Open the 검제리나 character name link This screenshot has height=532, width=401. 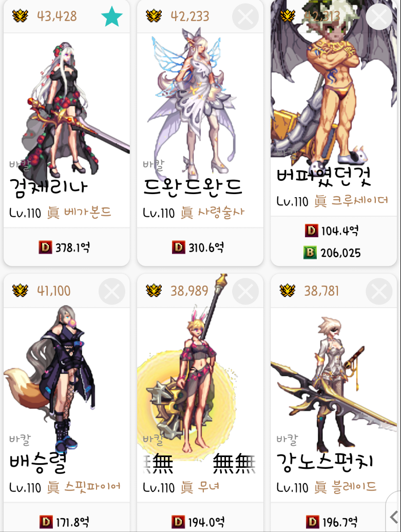pos(48,187)
